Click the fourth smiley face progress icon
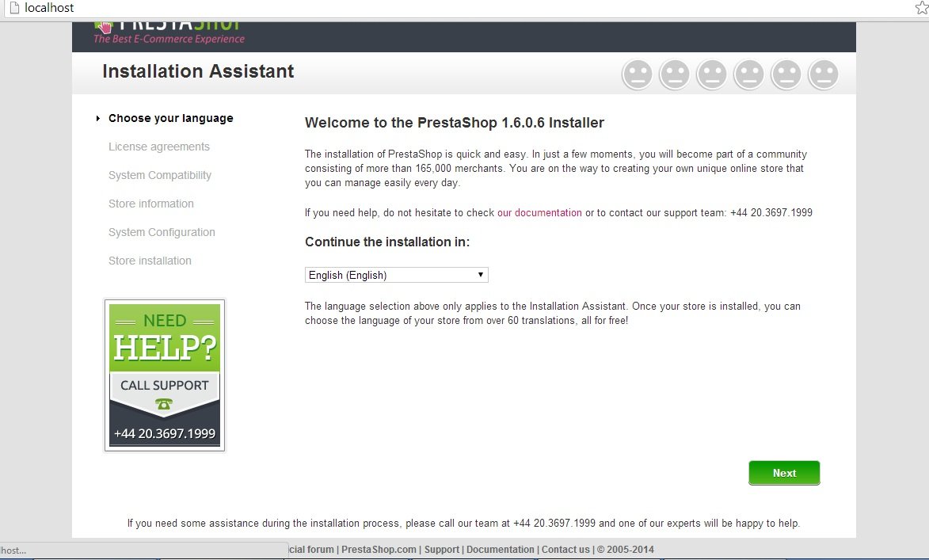The image size is (929, 560). [x=749, y=74]
